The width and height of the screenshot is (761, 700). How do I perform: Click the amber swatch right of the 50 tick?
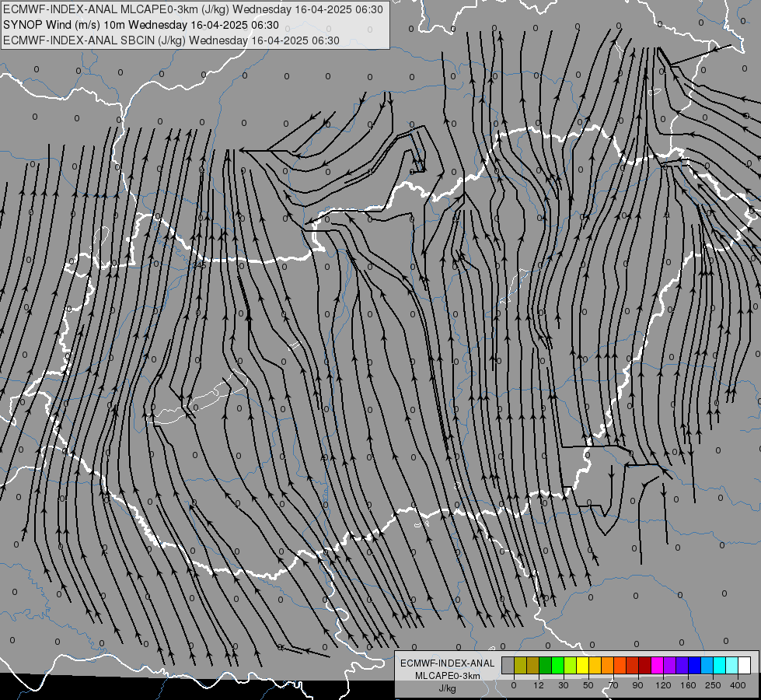[x=595, y=665]
